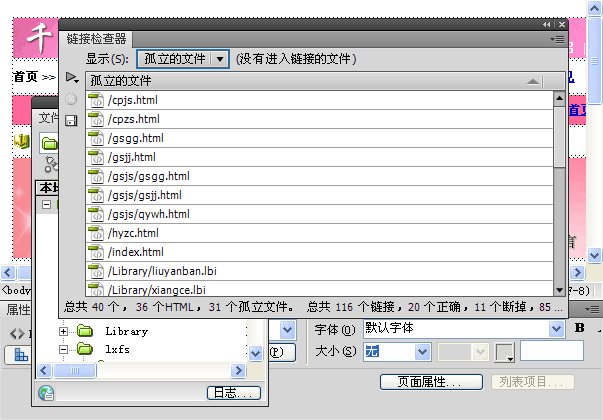Expand the Library folder in Files panel

point(64,331)
